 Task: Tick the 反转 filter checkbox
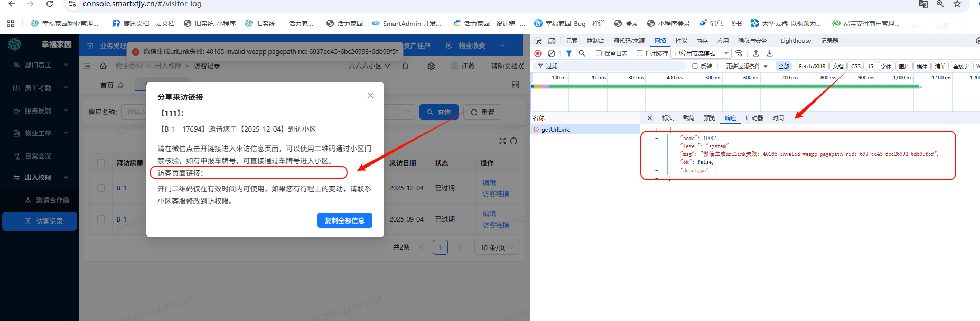[695, 66]
